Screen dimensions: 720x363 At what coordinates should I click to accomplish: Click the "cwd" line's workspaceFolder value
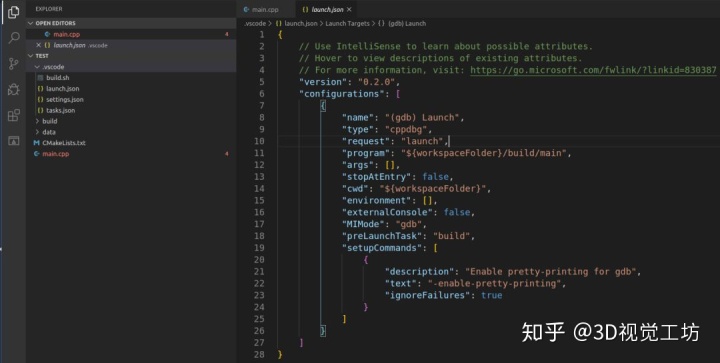(x=433, y=189)
